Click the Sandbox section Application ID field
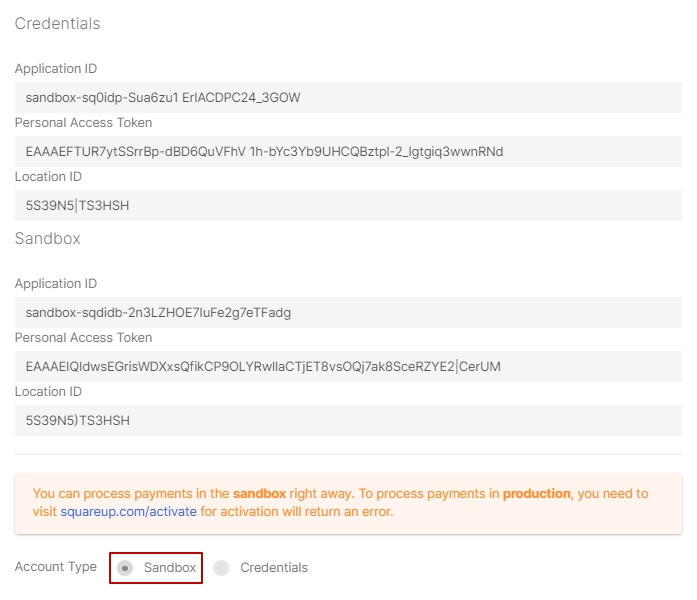Viewport: 697px width, 600px height. [347, 312]
